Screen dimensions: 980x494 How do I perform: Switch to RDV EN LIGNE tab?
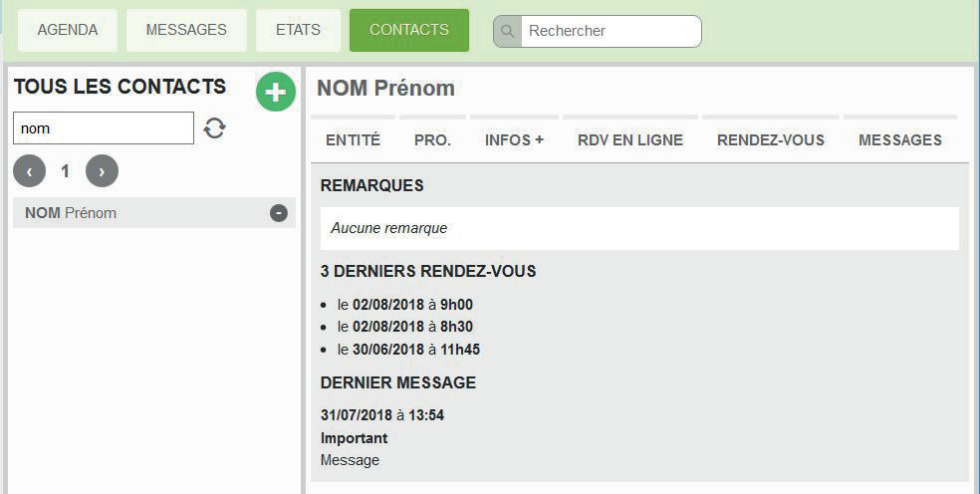(629, 140)
